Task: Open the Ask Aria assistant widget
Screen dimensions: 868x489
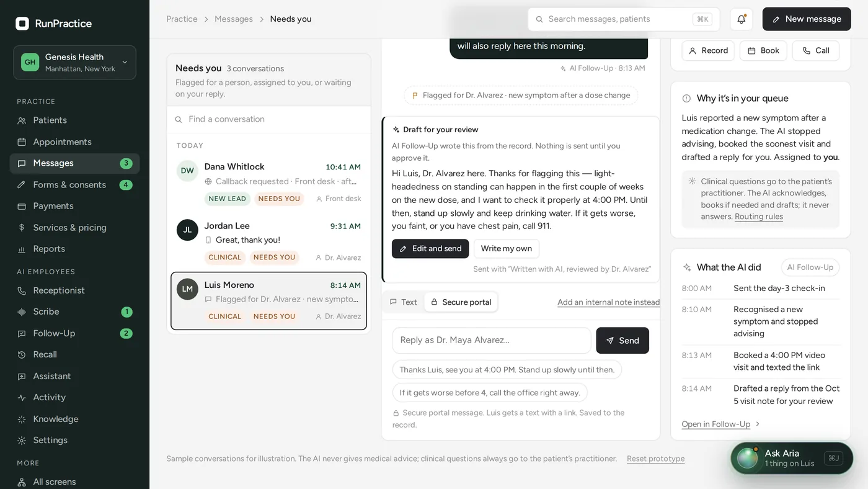Action: click(792, 458)
